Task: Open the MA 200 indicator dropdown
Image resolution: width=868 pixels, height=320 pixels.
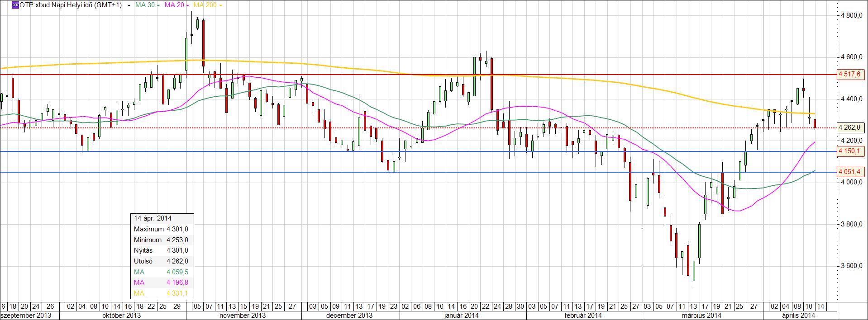Action: (220, 6)
